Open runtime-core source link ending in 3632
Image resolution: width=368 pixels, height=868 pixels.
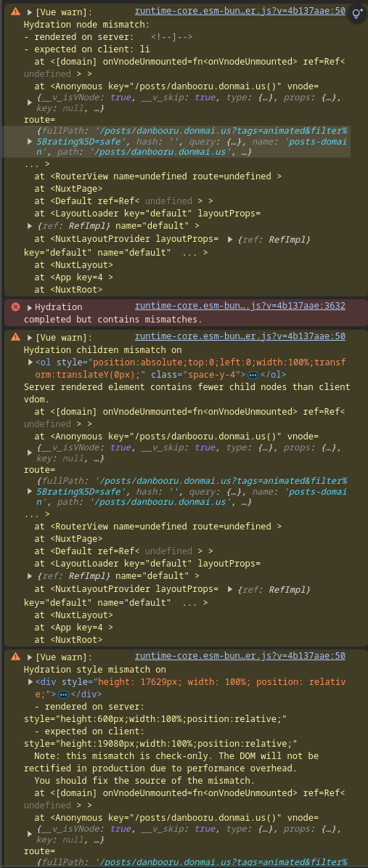click(x=240, y=307)
